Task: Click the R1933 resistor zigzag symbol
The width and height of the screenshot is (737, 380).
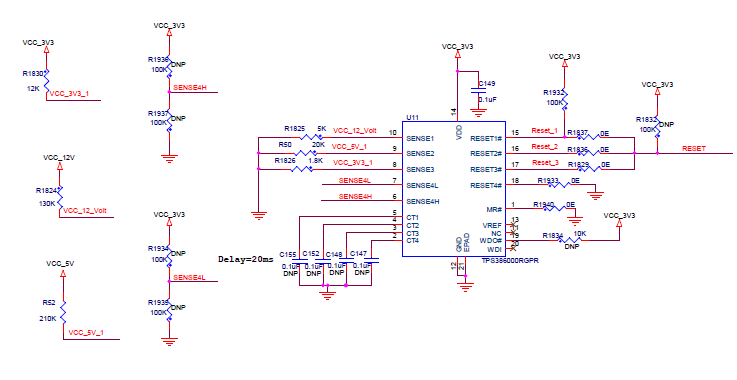Action: (x=559, y=185)
